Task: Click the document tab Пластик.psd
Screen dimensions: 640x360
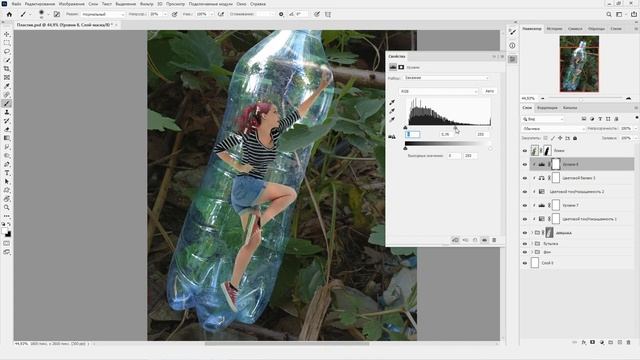Action: click(x=64, y=25)
